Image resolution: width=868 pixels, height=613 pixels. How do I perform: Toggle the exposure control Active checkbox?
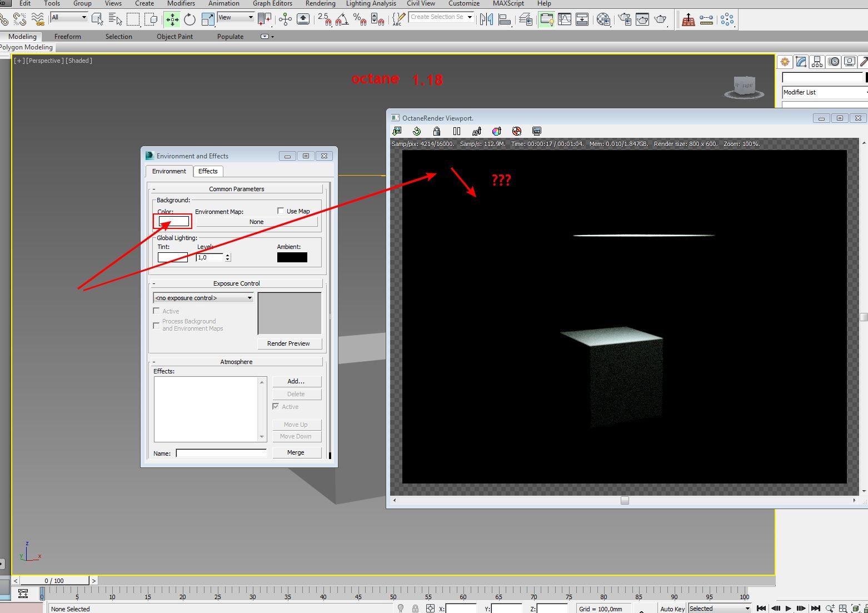point(156,311)
